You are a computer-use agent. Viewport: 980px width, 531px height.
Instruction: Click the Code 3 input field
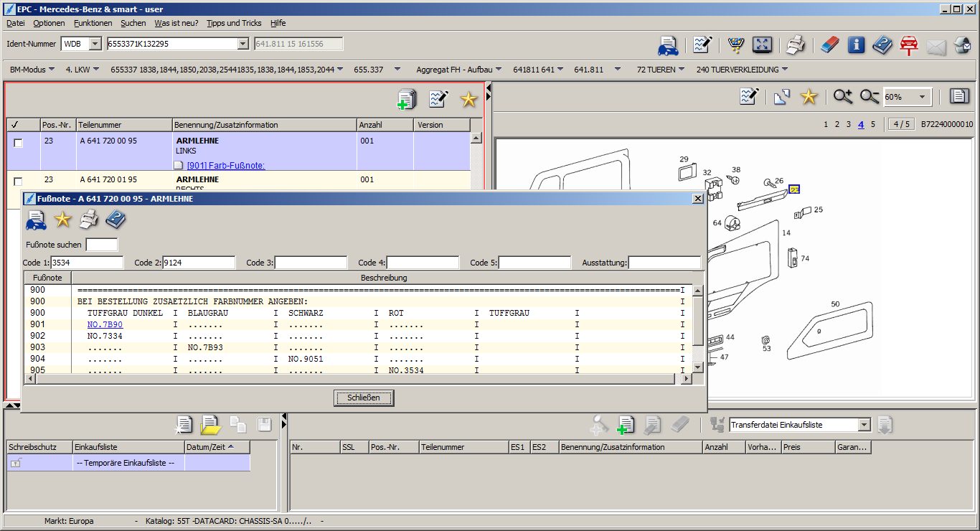(311, 263)
